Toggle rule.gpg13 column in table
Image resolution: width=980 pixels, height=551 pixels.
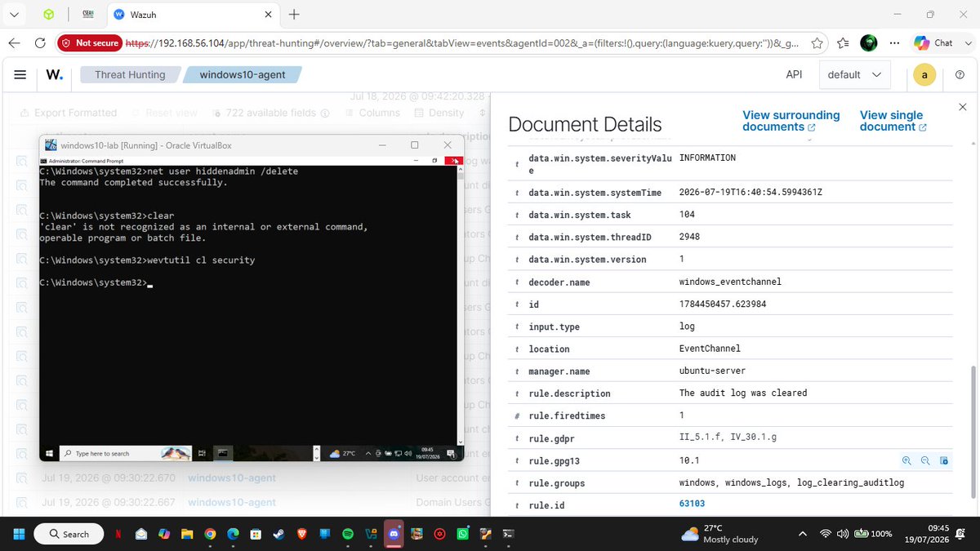tap(944, 460)
